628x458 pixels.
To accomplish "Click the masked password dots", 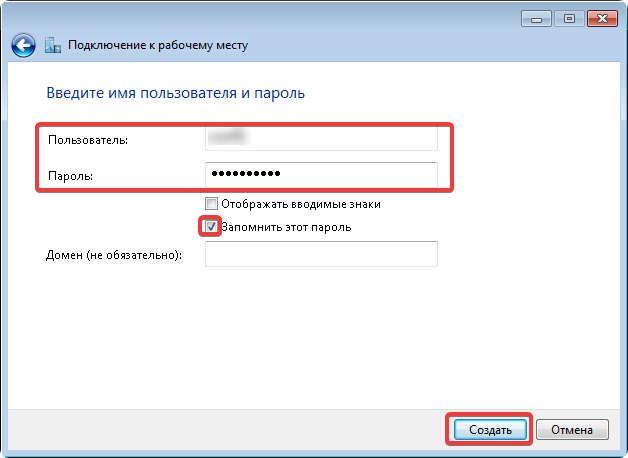I will click(x=246, y=175).
